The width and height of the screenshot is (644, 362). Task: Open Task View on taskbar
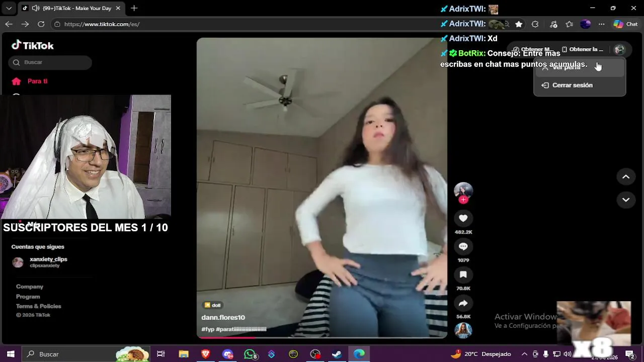pyautogui.click(x=161, y=354)
